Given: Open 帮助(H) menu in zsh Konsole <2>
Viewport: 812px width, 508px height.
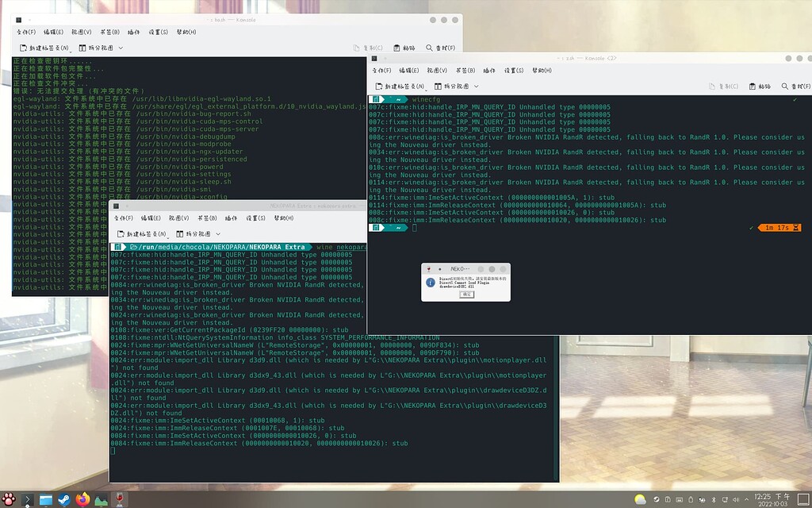Looking at the screenshot, I should (542, 71).
